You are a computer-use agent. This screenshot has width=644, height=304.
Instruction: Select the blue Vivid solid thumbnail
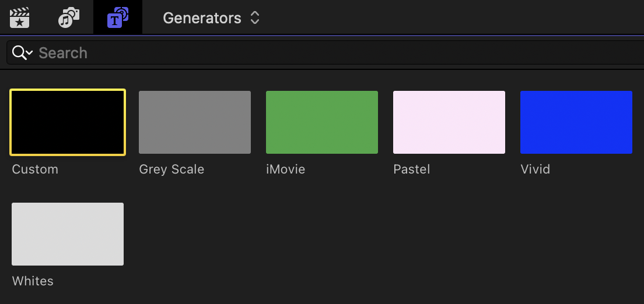[576, 122]
